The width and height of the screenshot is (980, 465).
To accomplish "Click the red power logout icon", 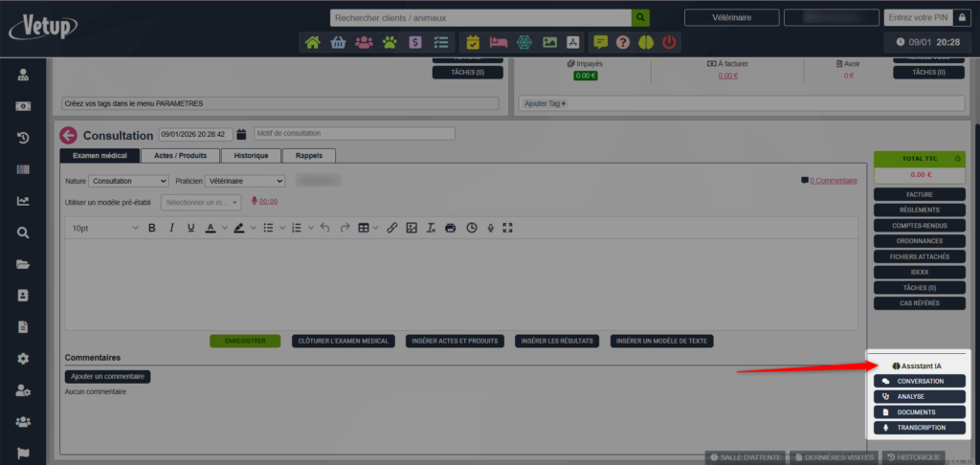I will (x=669, y=42).
